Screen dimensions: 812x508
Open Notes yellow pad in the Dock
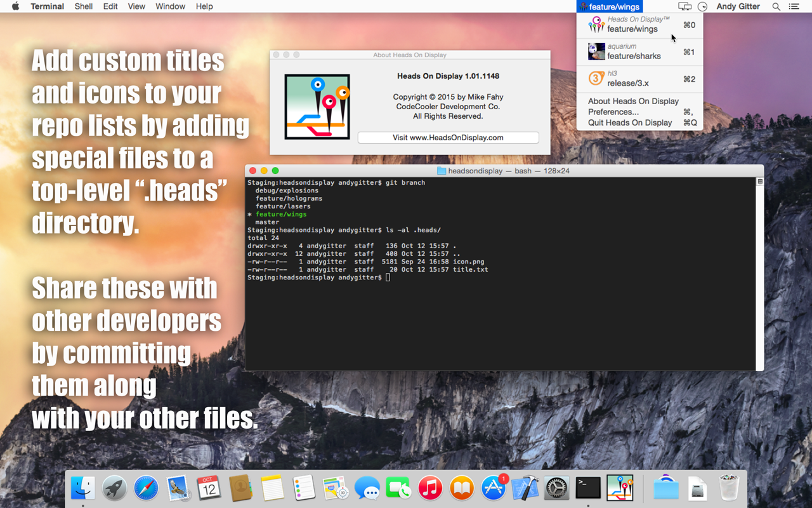point(272,488)
